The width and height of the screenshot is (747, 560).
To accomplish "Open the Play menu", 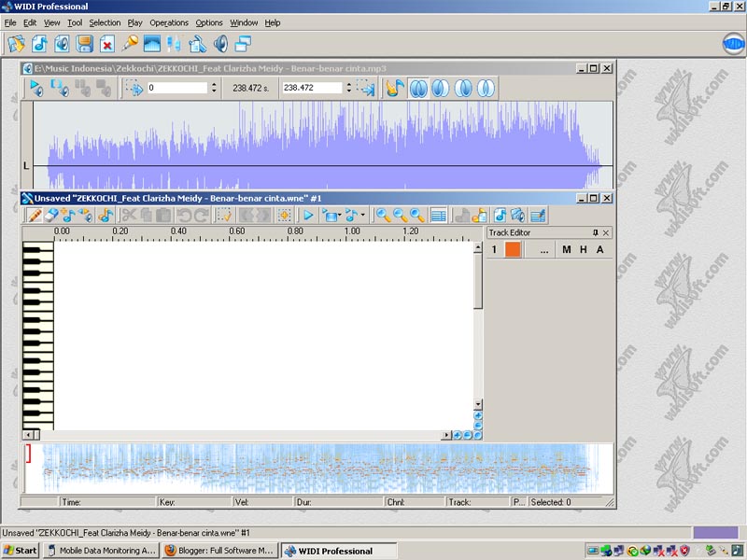I will coord(134,22).
